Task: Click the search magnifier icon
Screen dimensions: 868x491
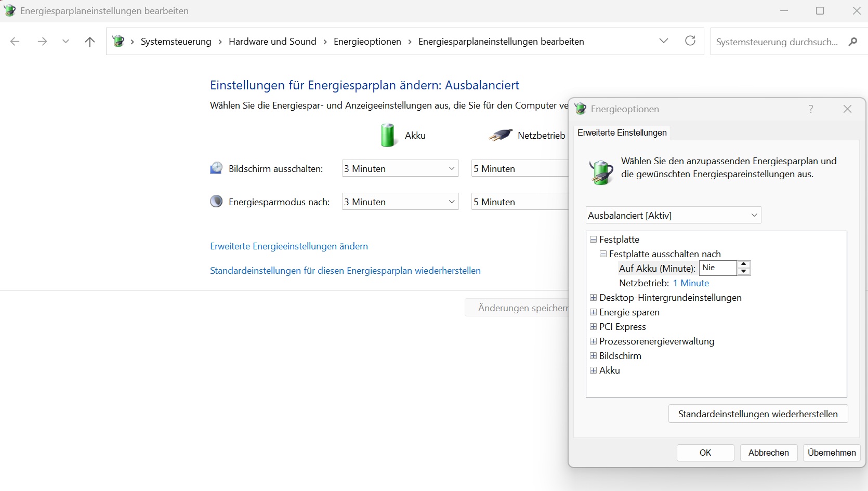Action: 853,42
